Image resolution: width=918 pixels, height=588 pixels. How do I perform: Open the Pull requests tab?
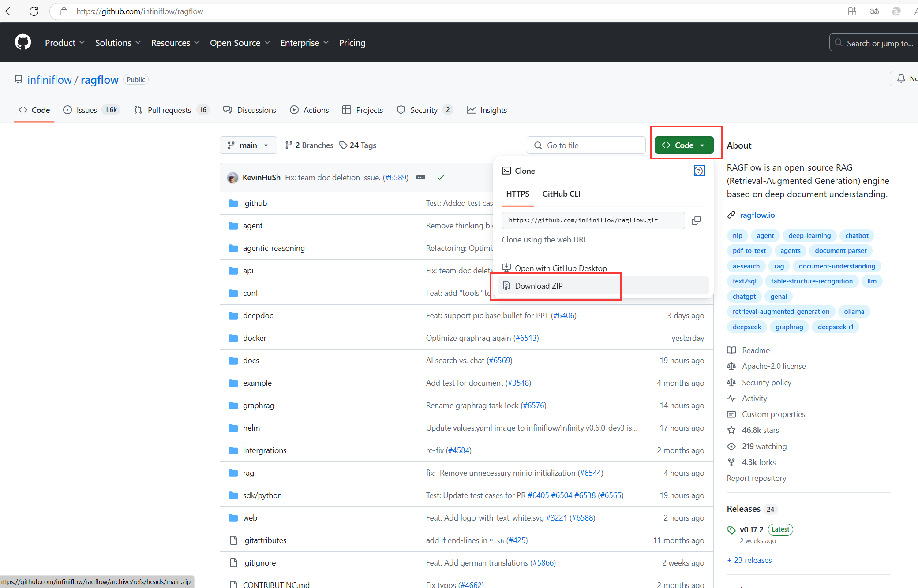point(169,110)
